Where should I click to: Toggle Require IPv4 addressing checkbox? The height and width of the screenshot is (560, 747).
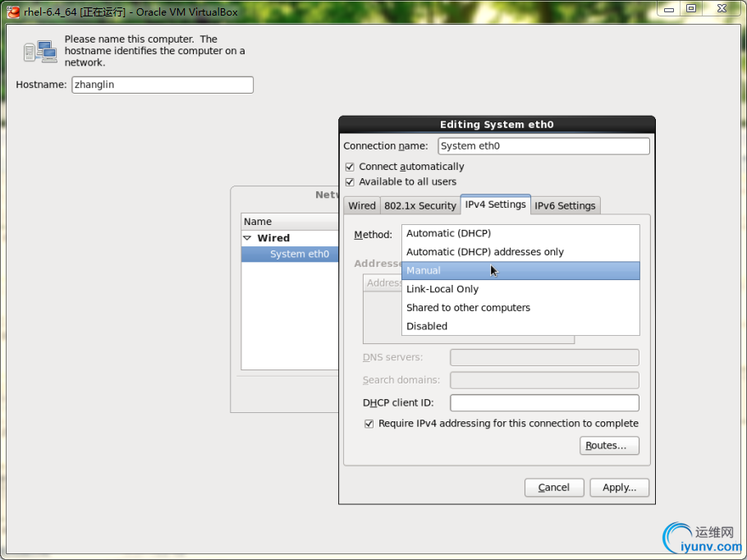click(369, 424)
